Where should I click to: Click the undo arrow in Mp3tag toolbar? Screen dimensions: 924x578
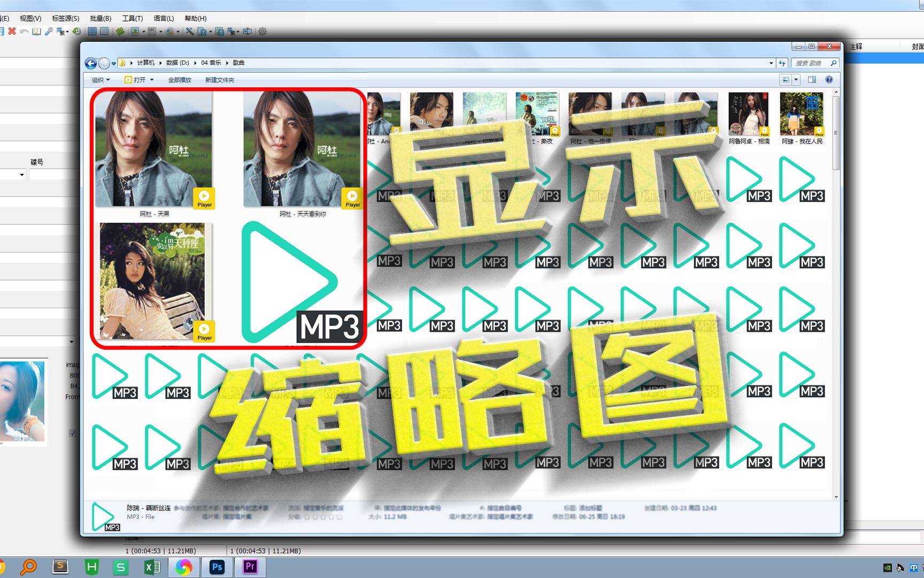coord(24,32)
